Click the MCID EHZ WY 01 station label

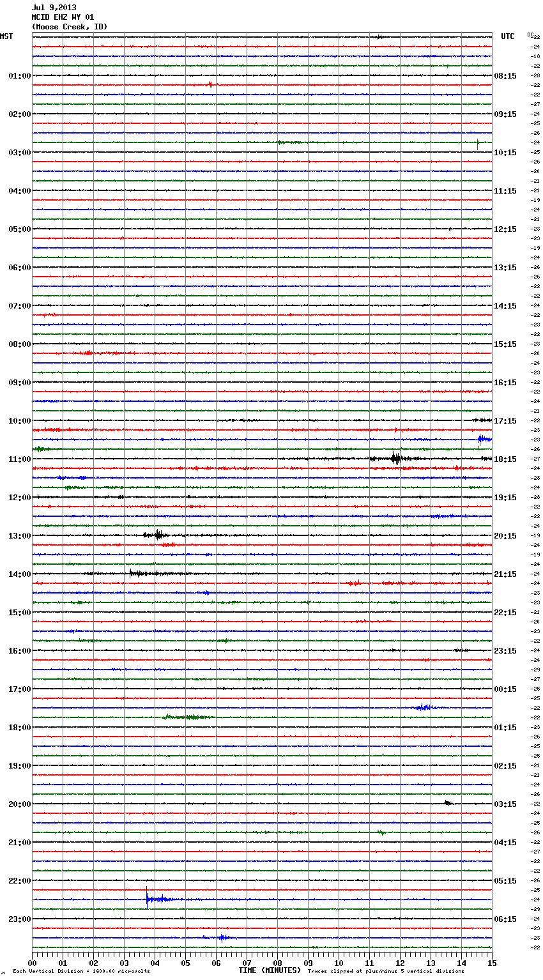click(x=63, y=17)
